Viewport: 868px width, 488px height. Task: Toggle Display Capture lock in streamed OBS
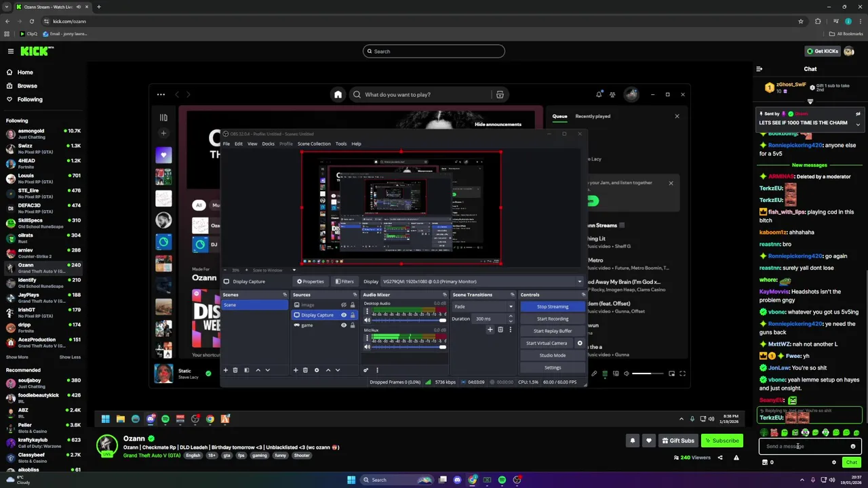pos(352,315)
